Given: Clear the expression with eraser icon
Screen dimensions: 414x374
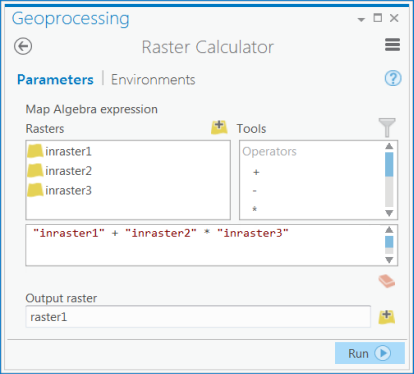Looking at the screenshot, I should (387, 281).
